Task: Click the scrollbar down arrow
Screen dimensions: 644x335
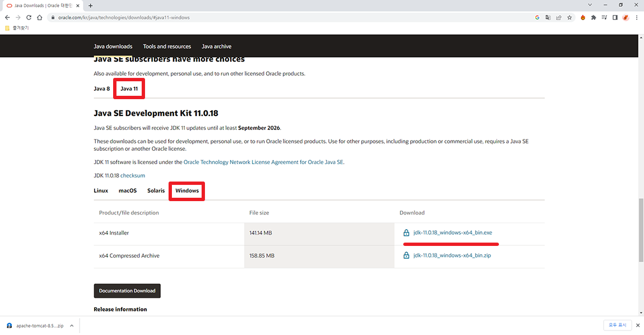Action: tap(641, 313)
